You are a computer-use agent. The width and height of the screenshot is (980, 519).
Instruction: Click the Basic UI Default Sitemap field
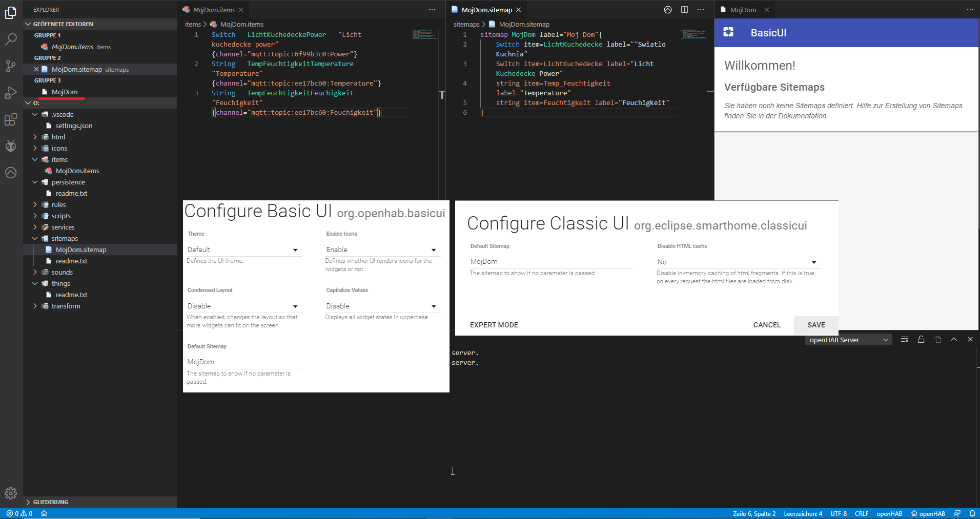244,362
